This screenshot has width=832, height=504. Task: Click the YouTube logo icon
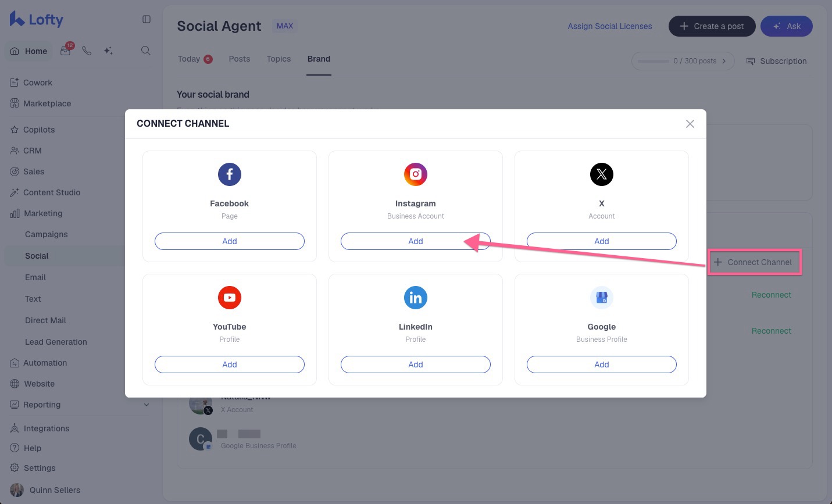point(230,298)
